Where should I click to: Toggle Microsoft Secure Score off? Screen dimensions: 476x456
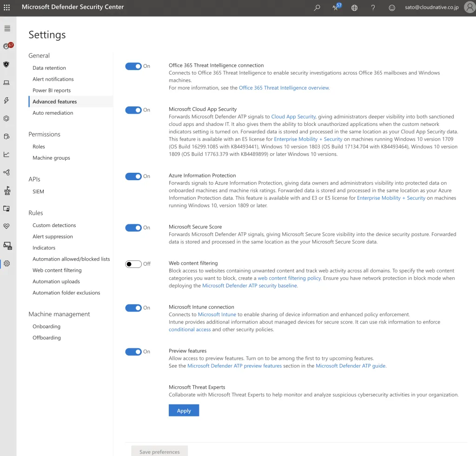(x=133, y=228)
